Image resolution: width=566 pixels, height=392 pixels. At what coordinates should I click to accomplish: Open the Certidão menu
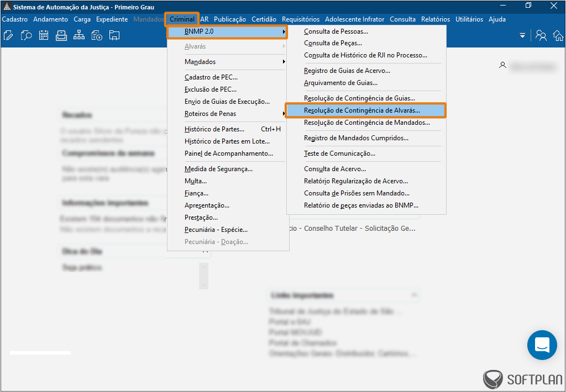(264, 19)
